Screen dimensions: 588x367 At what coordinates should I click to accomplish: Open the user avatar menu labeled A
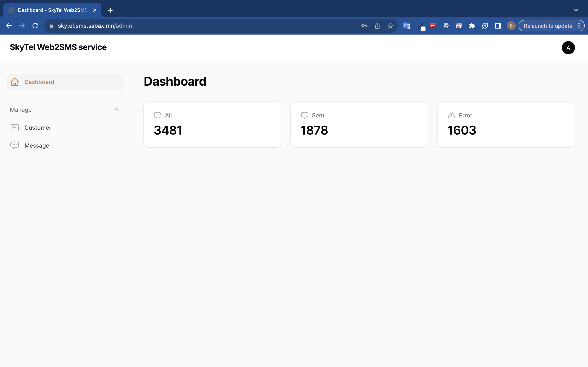pos(568,48)
